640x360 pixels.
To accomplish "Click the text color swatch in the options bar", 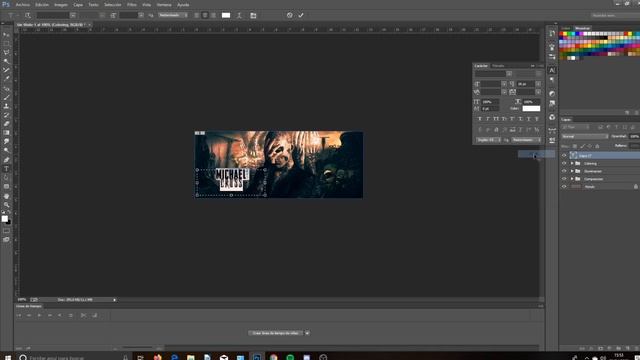I will pyautogui.click(x=226, y=16).
